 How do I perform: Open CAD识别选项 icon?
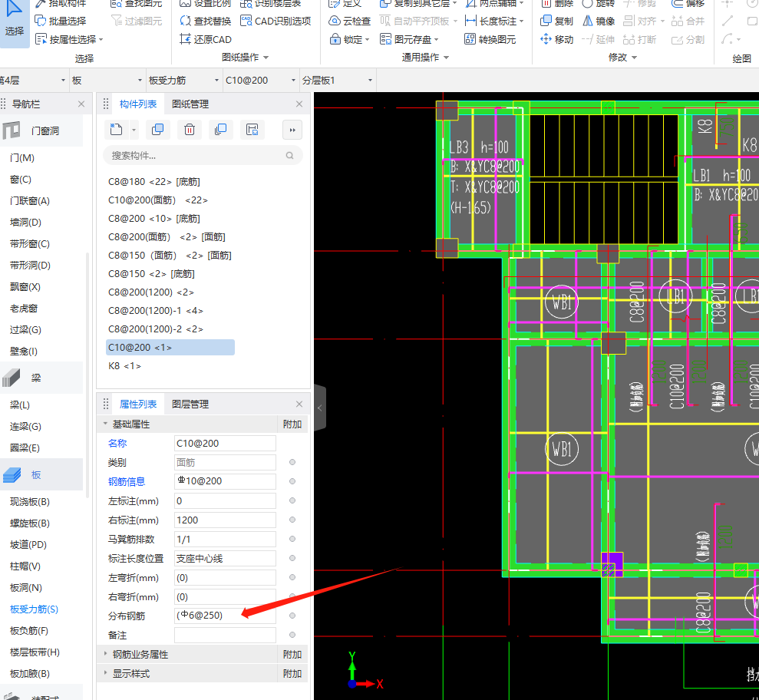pos(246,21)
